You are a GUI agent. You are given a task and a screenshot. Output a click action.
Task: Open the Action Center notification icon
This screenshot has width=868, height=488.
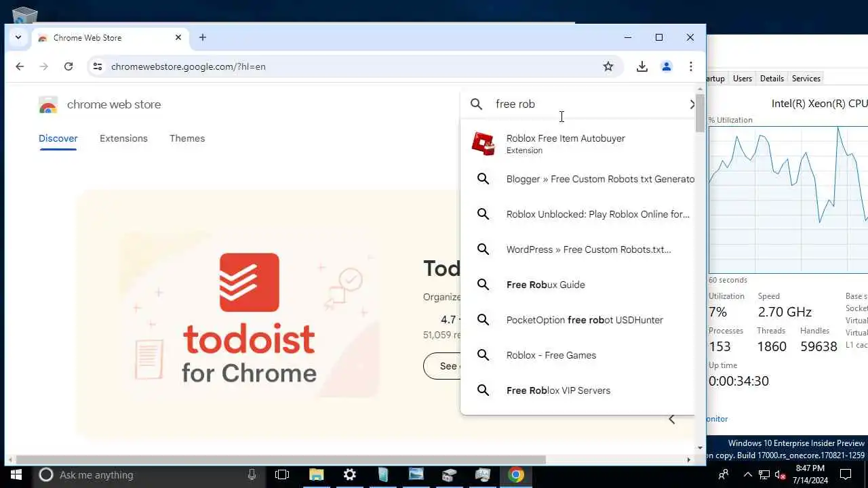click(846, 474)
